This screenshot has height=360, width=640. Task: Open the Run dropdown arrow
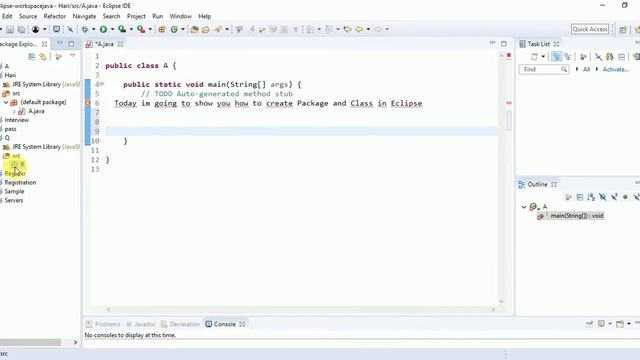point(112,29)
